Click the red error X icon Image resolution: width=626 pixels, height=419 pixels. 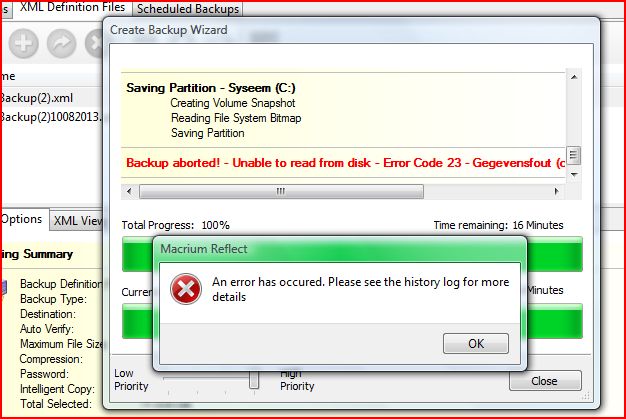coord(186,289)
